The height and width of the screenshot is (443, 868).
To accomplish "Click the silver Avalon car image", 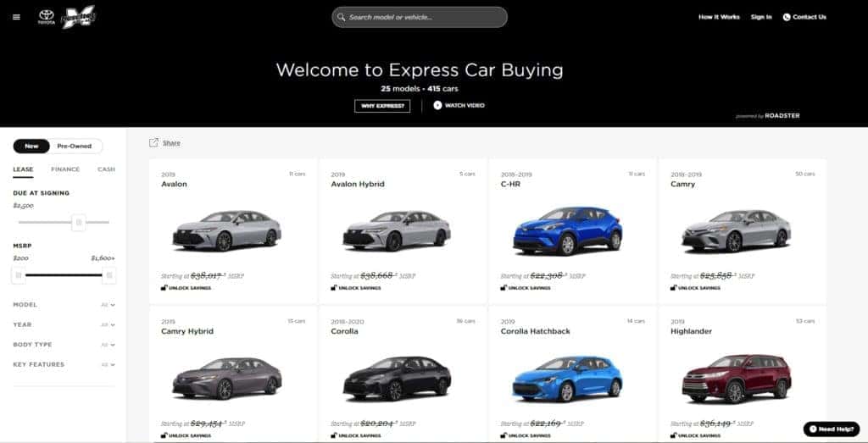I will pos(227,230).
